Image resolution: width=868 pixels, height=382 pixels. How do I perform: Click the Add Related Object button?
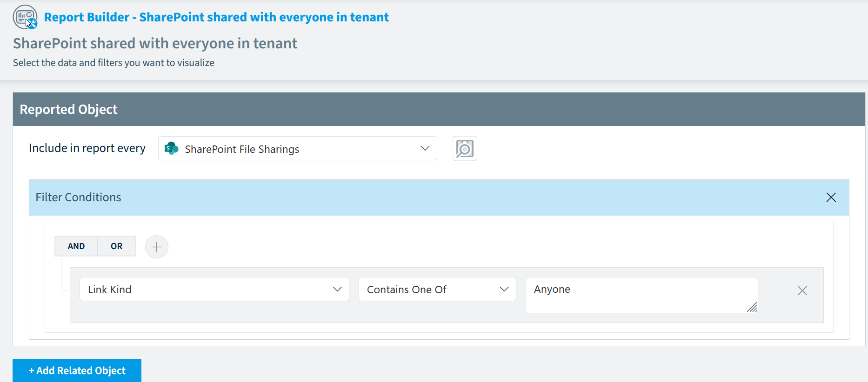tap(77, 370)
